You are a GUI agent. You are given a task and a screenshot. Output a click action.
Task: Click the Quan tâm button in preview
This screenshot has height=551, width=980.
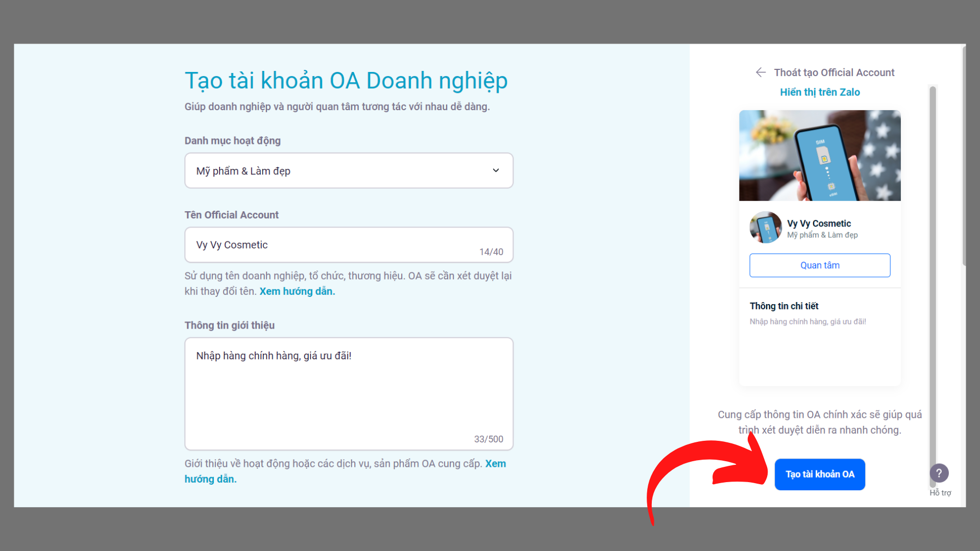(x=820, y=265)
